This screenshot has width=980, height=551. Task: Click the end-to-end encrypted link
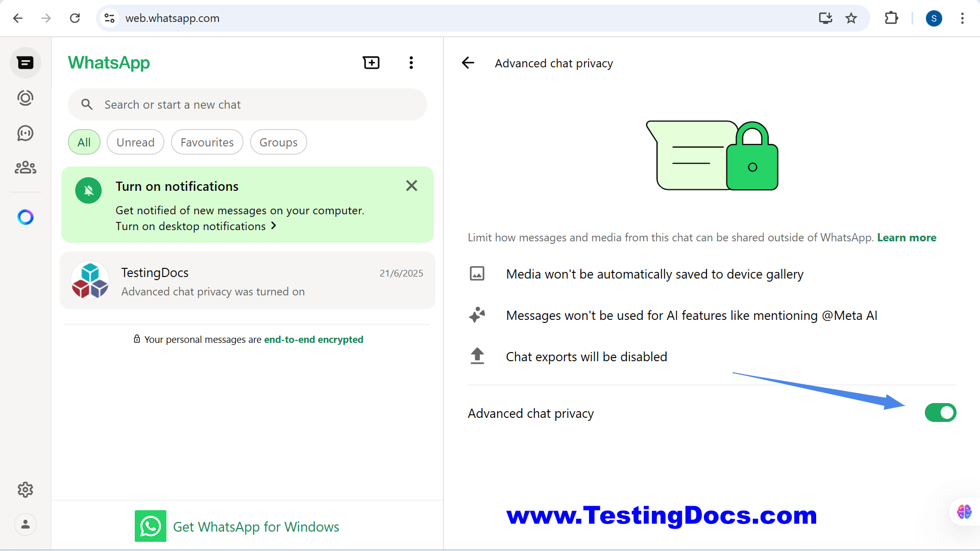313,339
